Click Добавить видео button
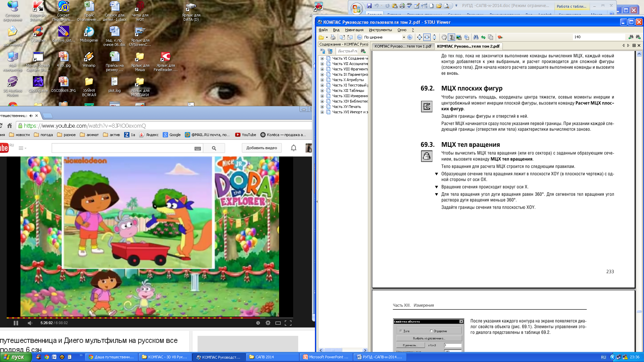The height and width of the screenshot is (362, 644). point(262,148)
